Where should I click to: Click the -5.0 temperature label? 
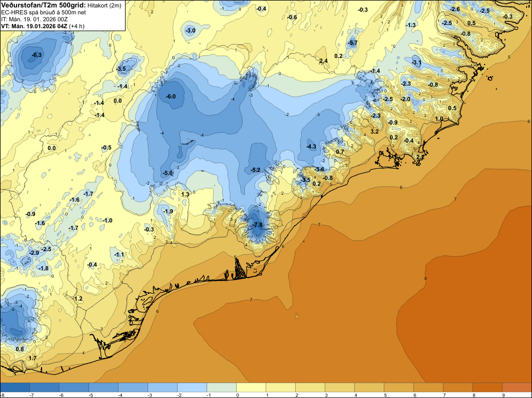[x=168, y=173]
